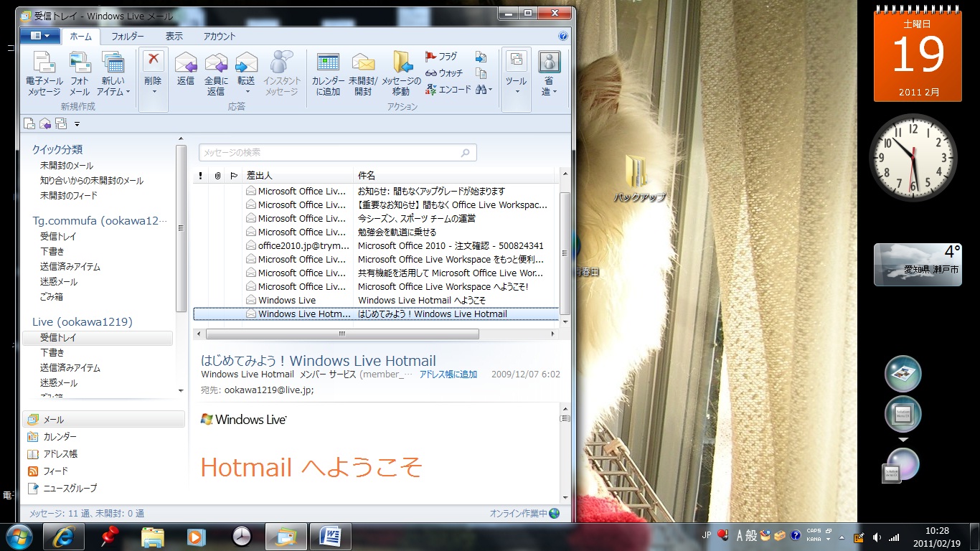Click the binoculars find icon dropdown

point(484,90)
